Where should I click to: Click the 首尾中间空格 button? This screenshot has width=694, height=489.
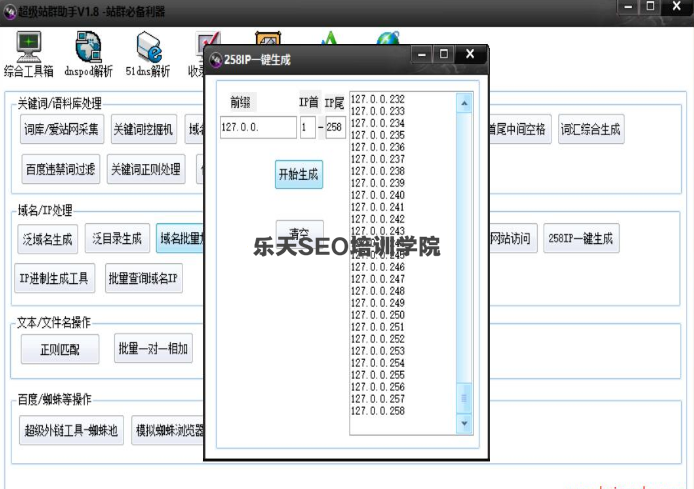click(520, 129)
